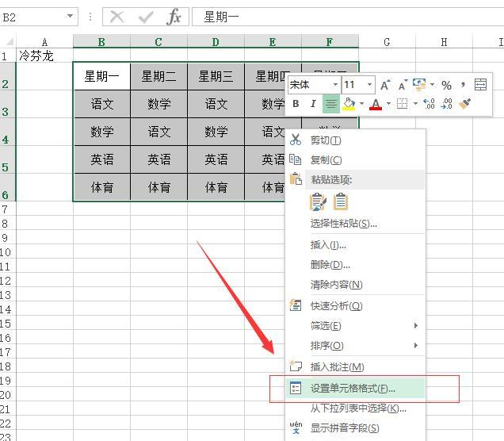This screenshot has height=441, width=504.
Task: Open 选择性粘贴(S) dialog
Action: pos(355,223)
